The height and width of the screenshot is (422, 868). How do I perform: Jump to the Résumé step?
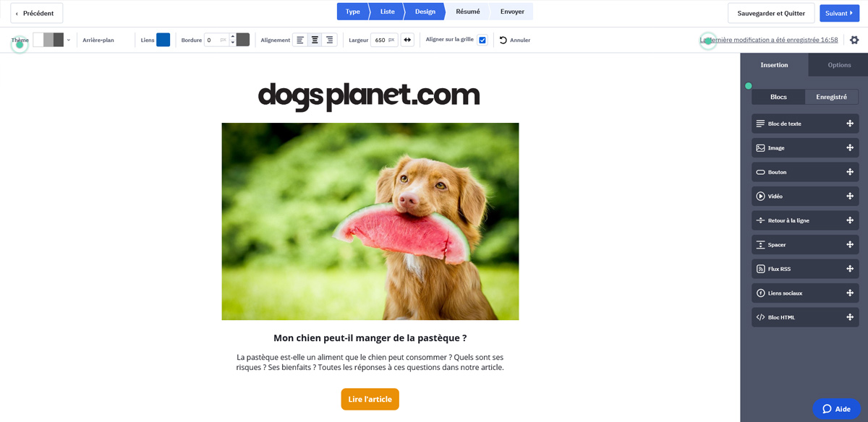pos(468,12)
